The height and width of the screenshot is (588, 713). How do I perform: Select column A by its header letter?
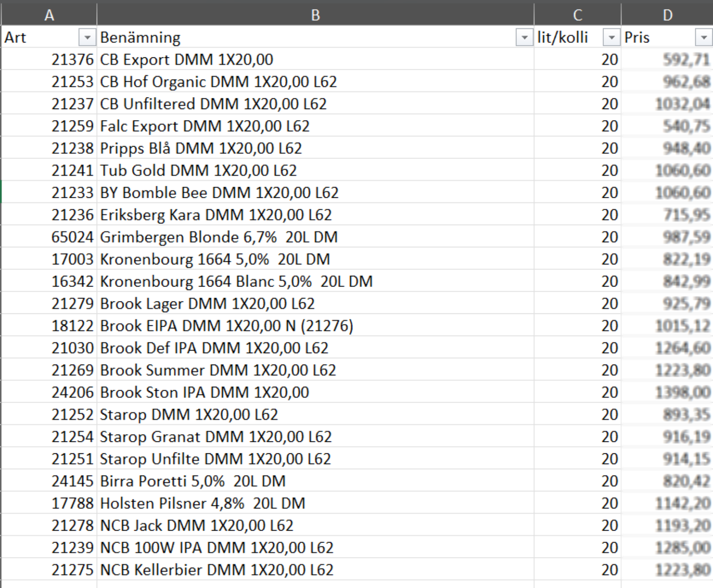coord(49,15)
